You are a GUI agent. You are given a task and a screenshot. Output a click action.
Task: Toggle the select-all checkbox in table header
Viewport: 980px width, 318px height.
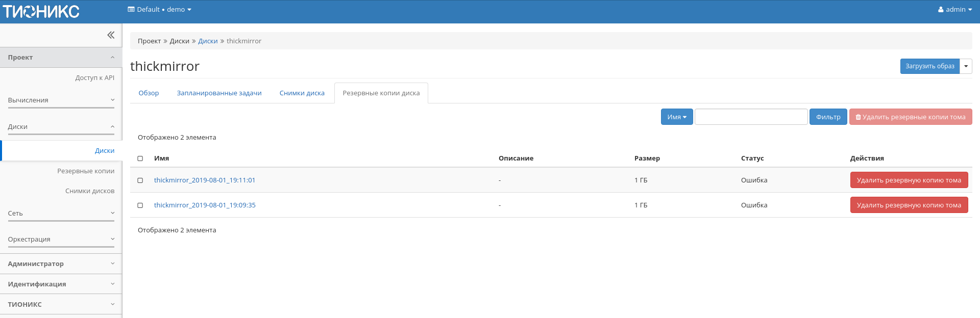pos(140,158)
